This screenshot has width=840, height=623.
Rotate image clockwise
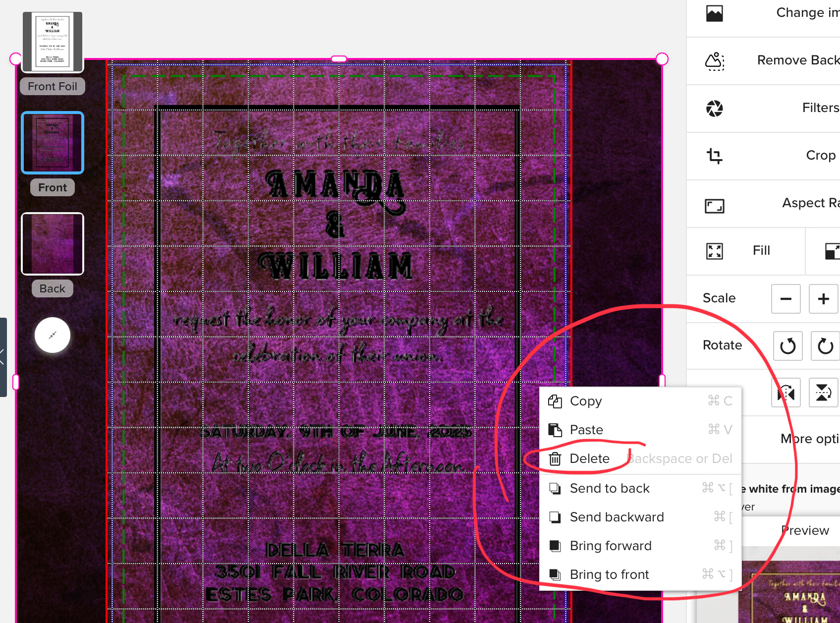click(825, 346)
